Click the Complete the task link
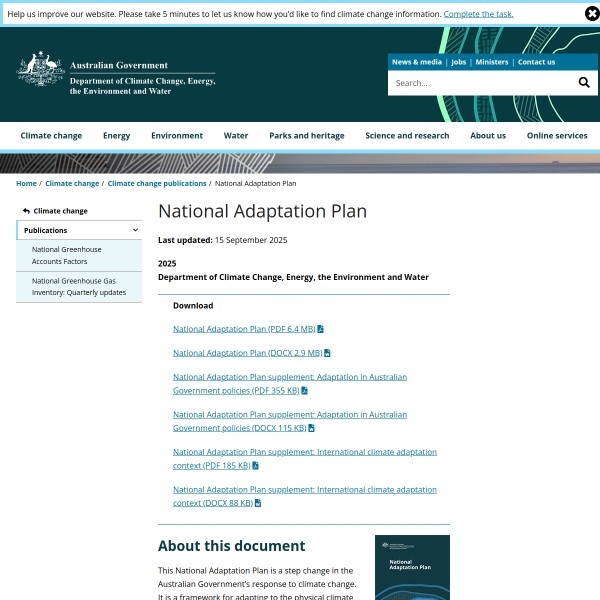600x600 pixels. (478, 14)
